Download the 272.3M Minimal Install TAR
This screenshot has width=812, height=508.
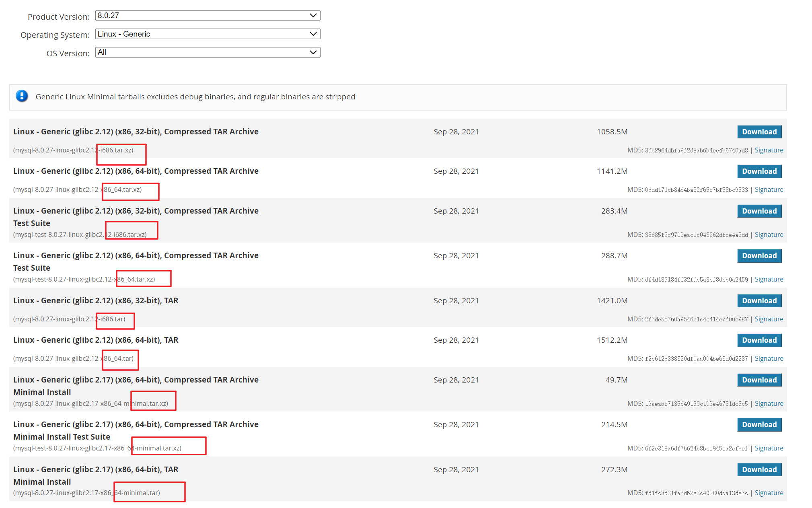pyautogui.click(x=759, y=470)
